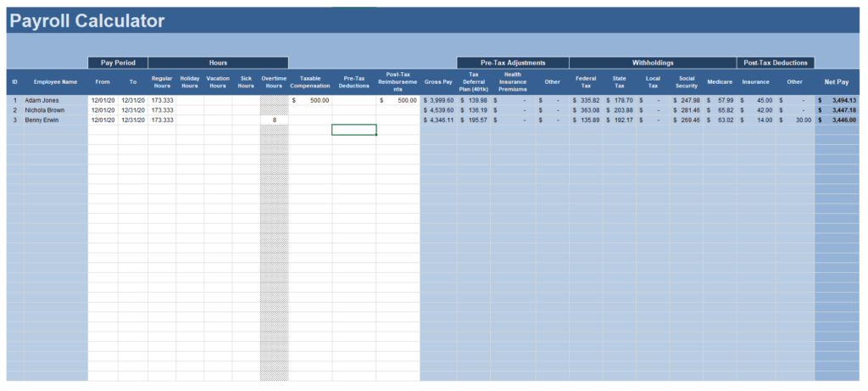Click the Pay Period group header
Screen dimensions: 868x391
118,63
